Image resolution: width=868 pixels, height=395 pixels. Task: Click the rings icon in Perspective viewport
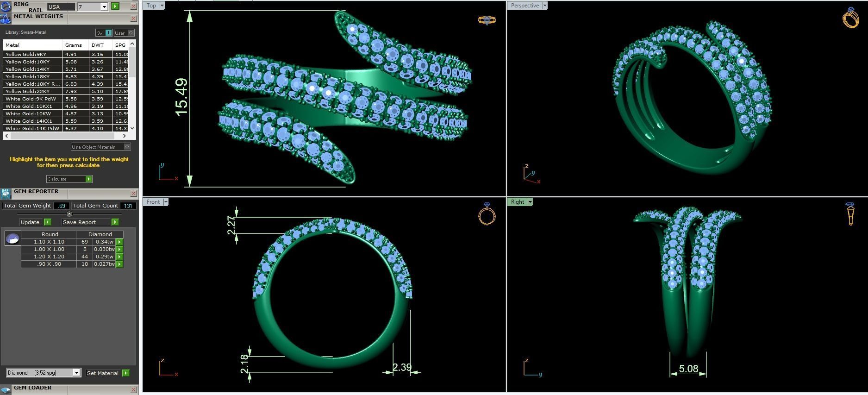click(851, 18)
